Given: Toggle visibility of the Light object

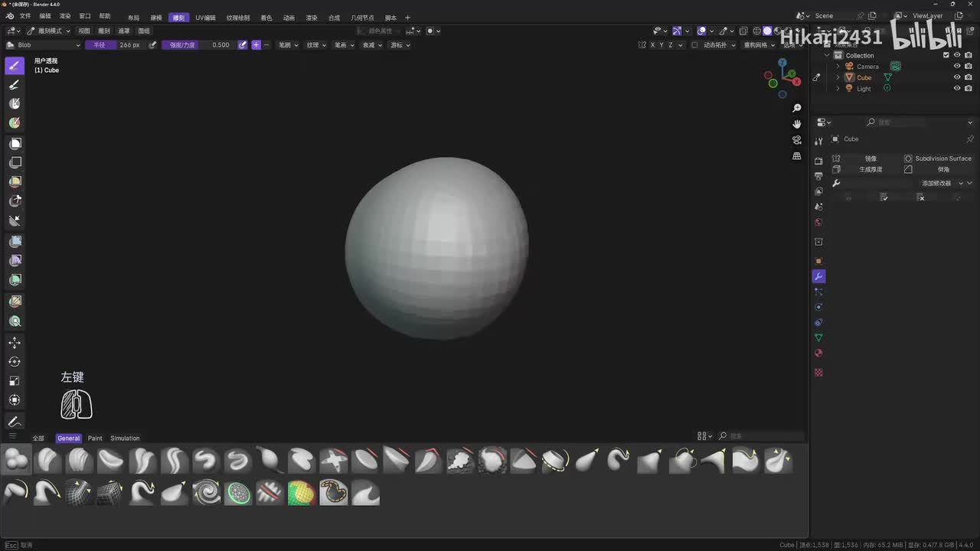Looking at the screenshot, I should 956,88.
